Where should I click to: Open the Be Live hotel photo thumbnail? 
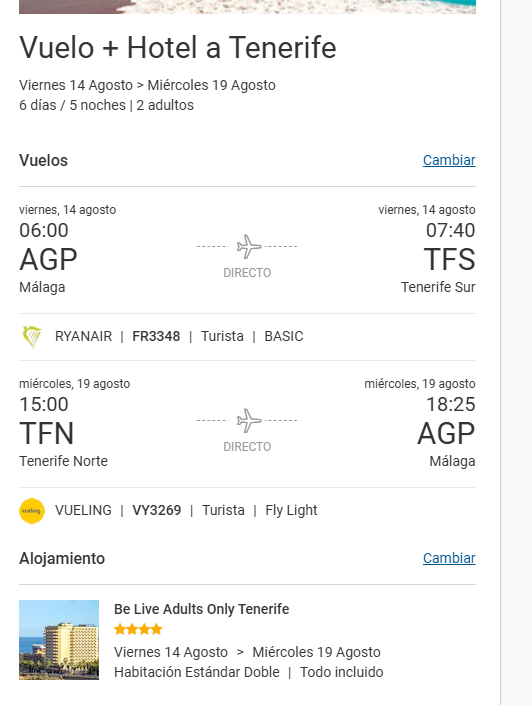[59, 640]
